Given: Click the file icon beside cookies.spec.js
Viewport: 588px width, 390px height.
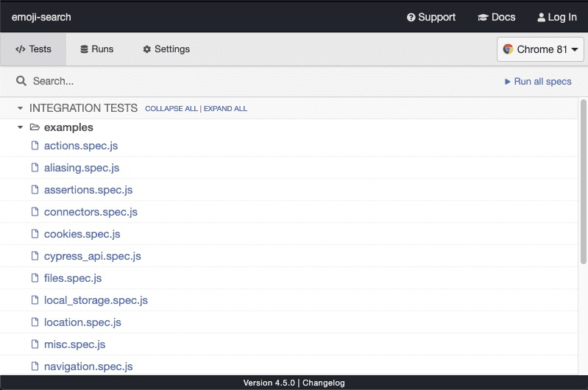Looking at the screenshot, I should (35, 234).
